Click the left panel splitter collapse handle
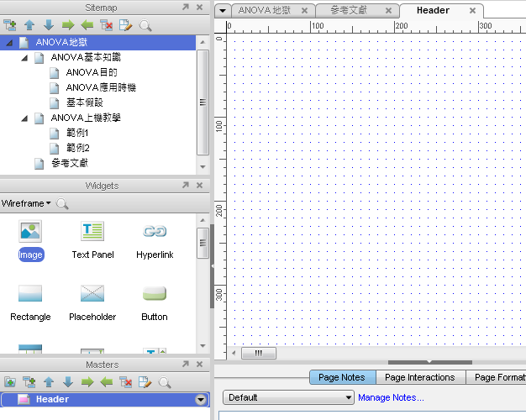Image resolution: width=526 pixels, height=420 pixels. pos(212,266)
